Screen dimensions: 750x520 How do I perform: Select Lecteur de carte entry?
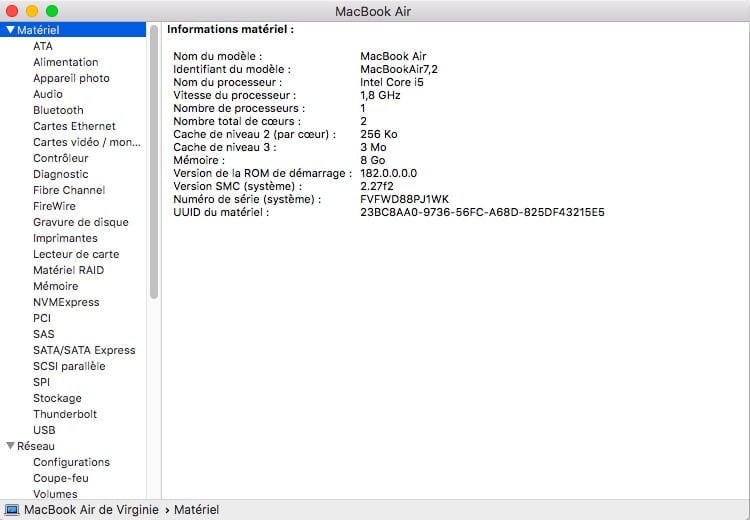coord(76,254)
